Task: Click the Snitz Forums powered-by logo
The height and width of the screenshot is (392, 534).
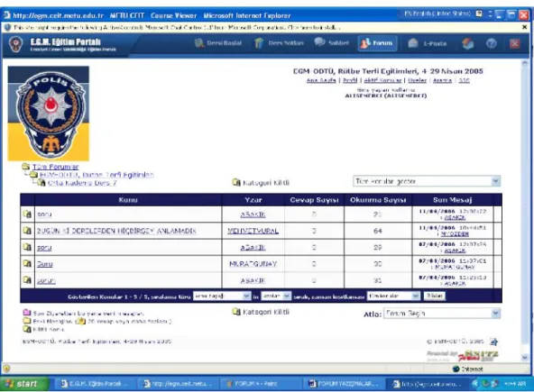Action: tap(463, 356)
